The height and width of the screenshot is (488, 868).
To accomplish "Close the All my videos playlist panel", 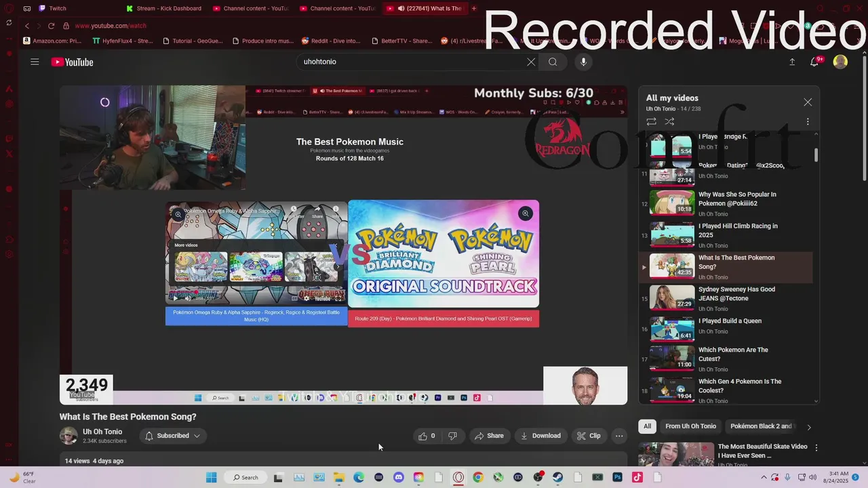I will pos(808,102).
